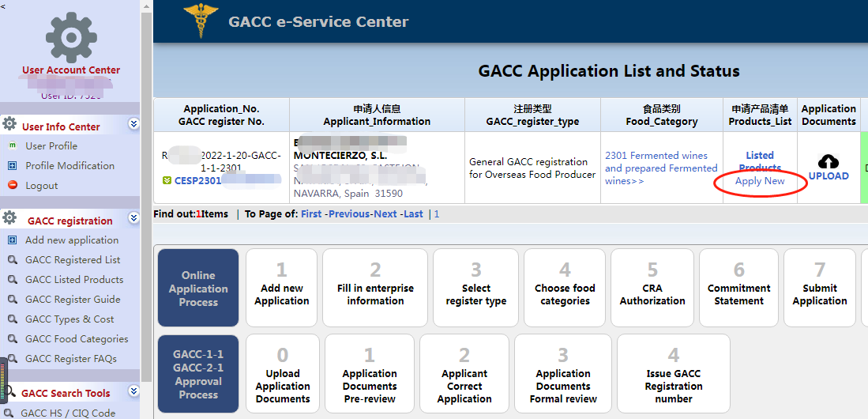Click the Submit Application step 7 tile

click(819, 287)
